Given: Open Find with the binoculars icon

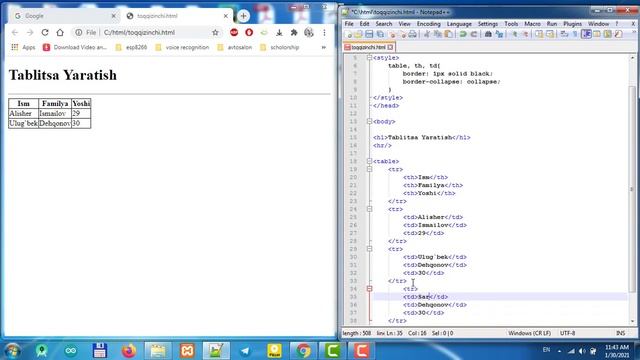Looking at the screenshot, I should click(488, 34).
